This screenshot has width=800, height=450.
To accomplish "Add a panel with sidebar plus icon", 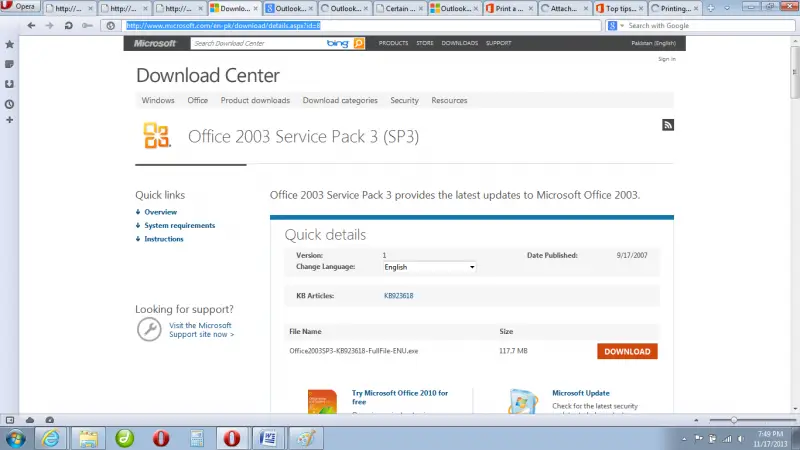I will (x=9, y=120).
